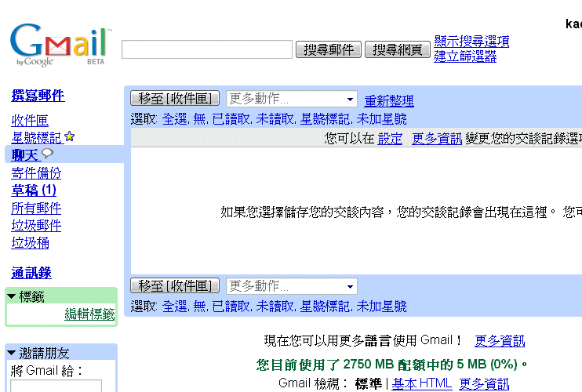Click 更多資訊 next to the language announcement
Viewport: 582px width, 392px height.
(500, 341)
